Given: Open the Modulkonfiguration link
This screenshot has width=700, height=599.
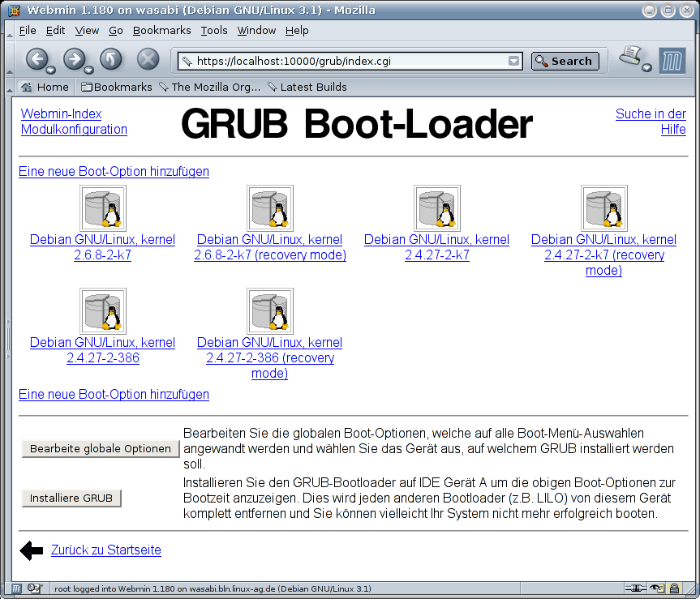Looking at the screenshot, I should pyautogui.click(x=74, y=130).
